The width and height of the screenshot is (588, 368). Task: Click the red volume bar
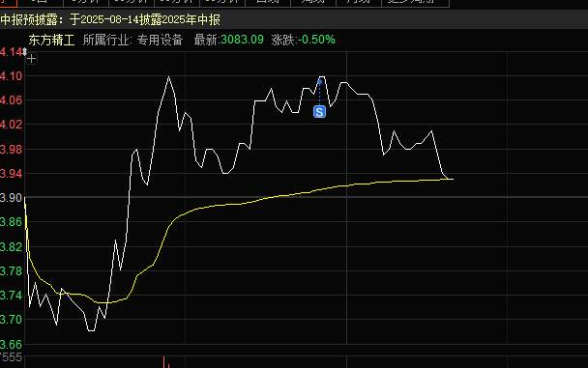coord(163,362)
